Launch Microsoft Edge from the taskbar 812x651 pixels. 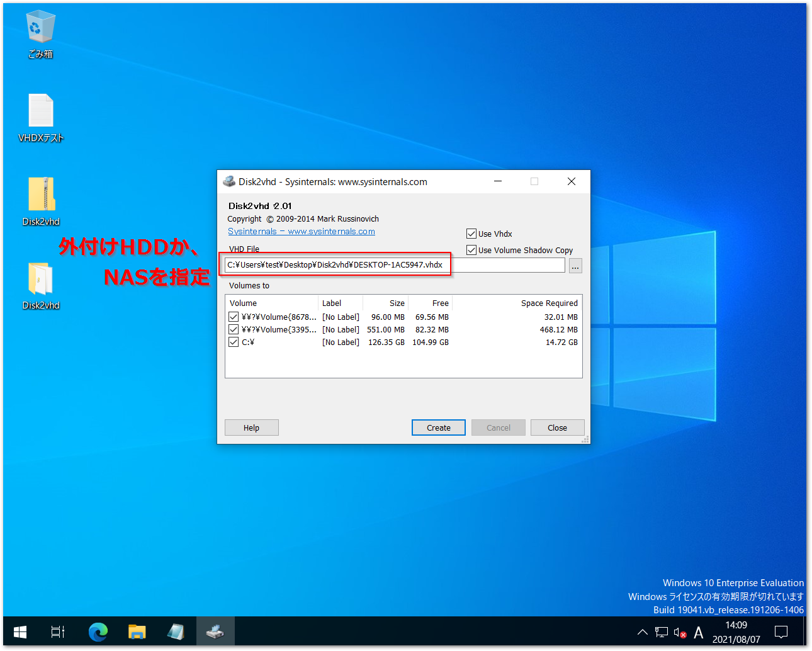pos(98,631)
